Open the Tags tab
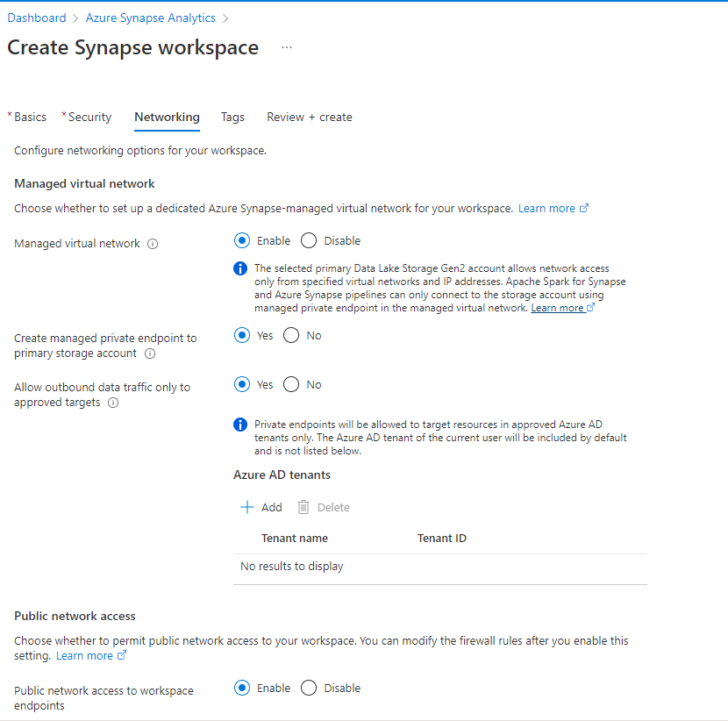This screenshot has width=728, height=721. (x=232, y=117)
